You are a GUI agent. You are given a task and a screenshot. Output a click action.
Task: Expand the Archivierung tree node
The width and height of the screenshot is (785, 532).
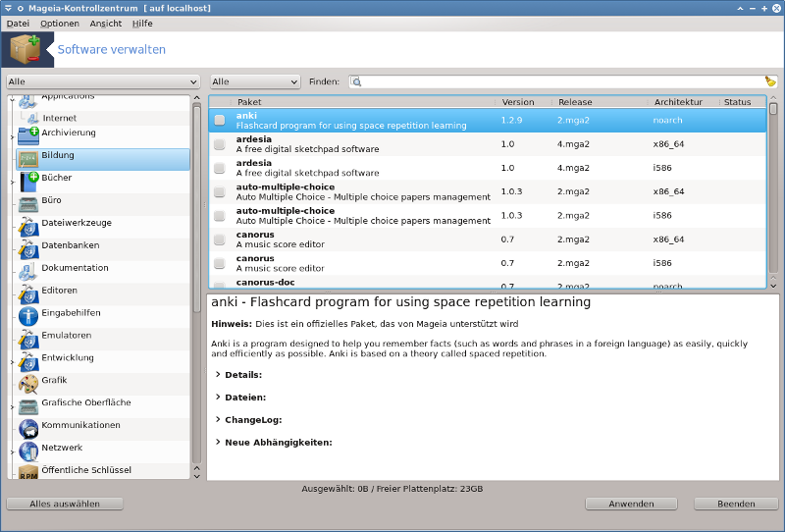click(x=13, y=136)
